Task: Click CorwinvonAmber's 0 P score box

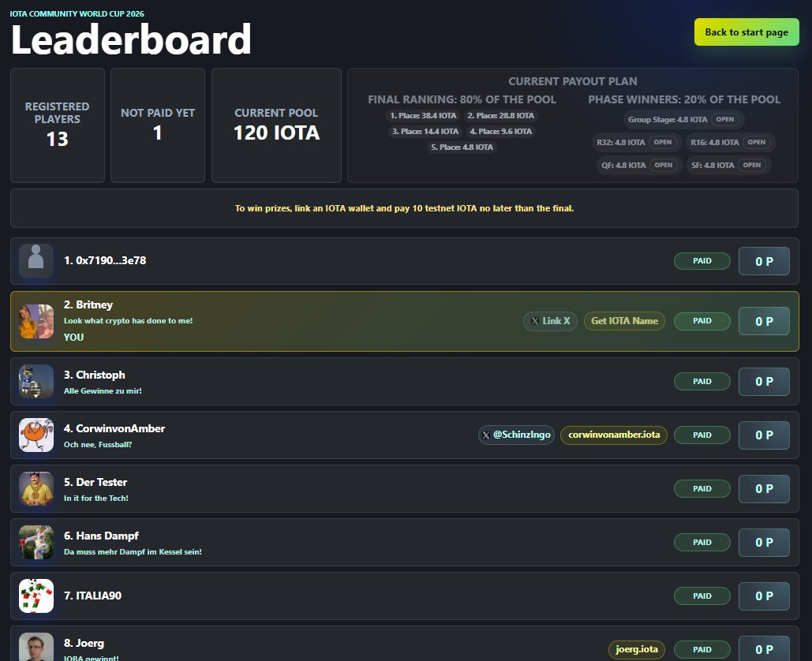Action: click(764, 435)
